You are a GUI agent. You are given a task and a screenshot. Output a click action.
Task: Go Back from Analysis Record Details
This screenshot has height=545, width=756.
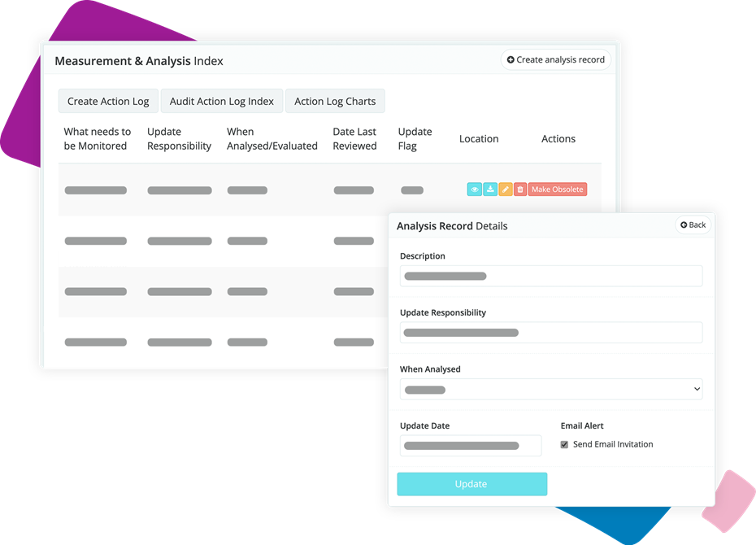point(693,225)
